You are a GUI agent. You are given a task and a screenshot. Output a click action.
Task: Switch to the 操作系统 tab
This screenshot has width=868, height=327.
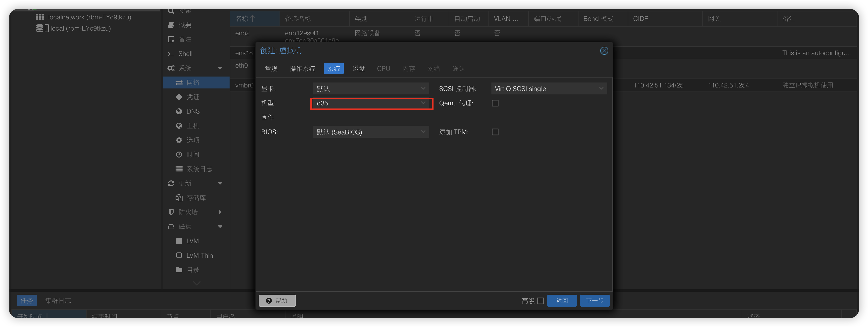pos(302,69)
